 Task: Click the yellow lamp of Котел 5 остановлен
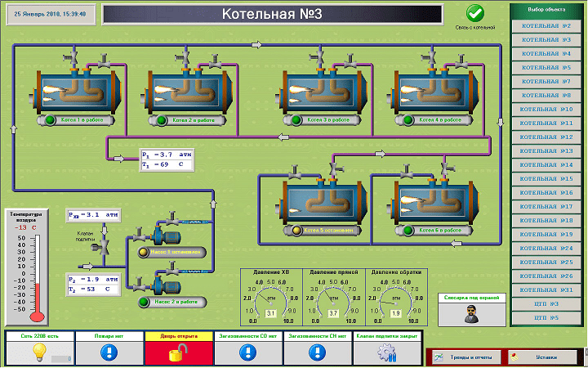point(297,230)
